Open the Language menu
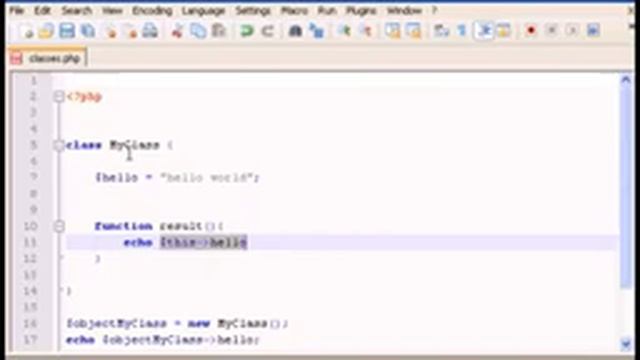Screen dimensions: 640x360 pos(204,11)
